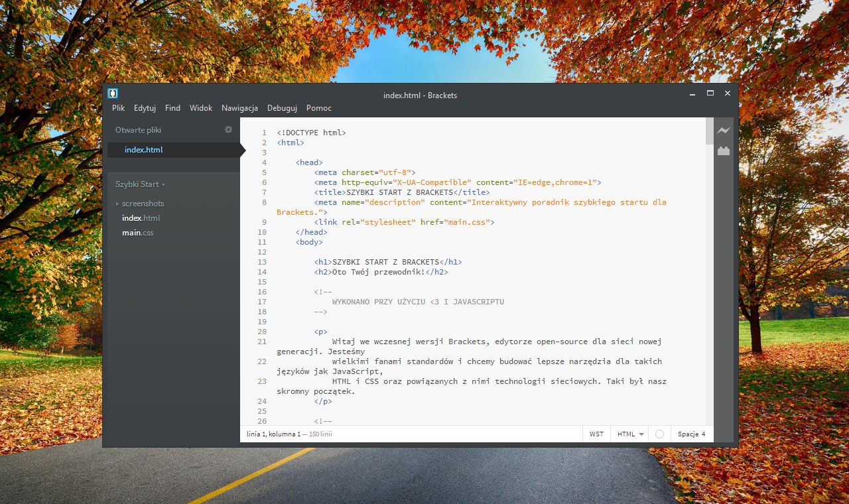Click the Otwarte pliki header
Viewport: 849px width, 504px height.
(x=138, y=130)
